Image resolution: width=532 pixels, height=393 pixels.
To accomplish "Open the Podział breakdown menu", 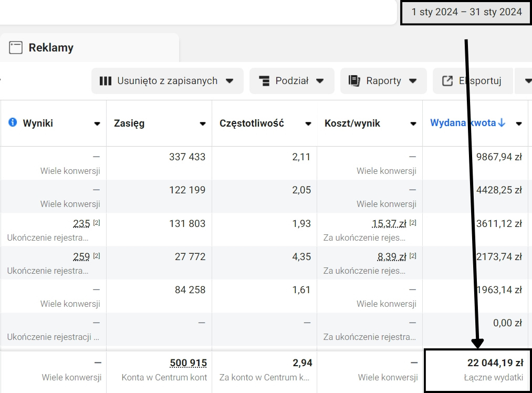I will point(292,81).
